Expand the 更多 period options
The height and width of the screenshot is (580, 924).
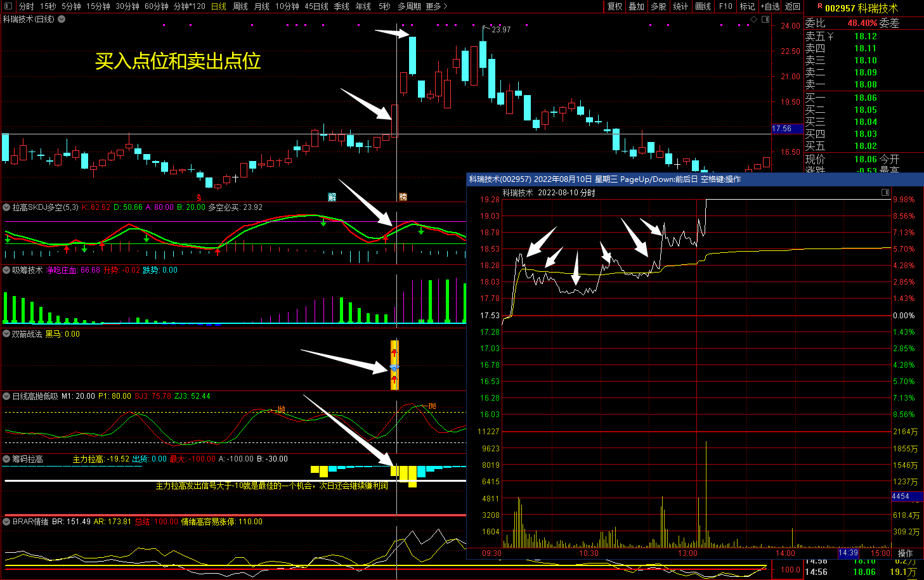click(437, 6)
